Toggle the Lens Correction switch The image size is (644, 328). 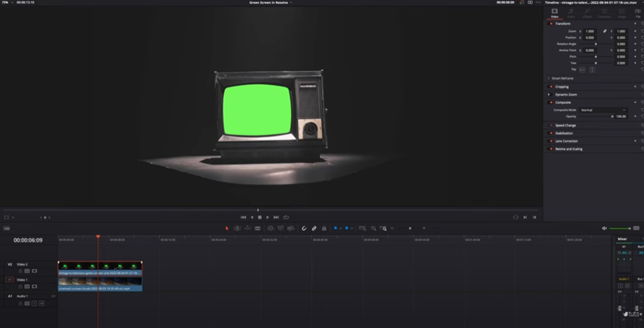click(x=551, y=141)
